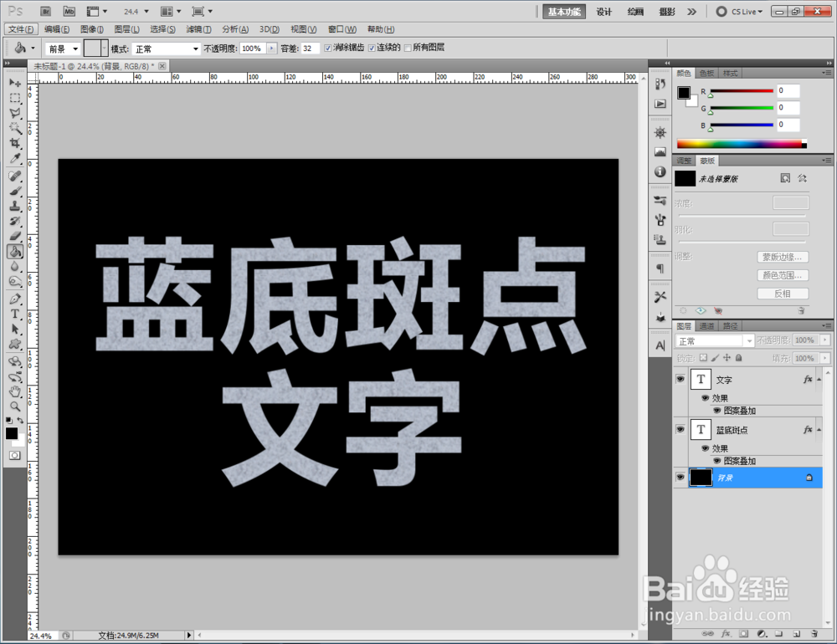This screenshot has height=644, width=837.
Task: Select the Blur tool
Action: (x=15, y=266)
